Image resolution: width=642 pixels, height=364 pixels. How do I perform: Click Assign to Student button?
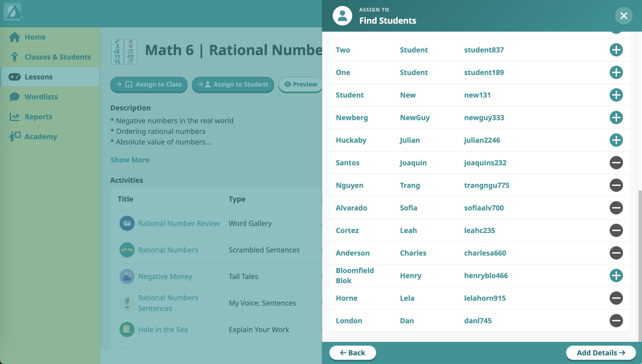pos(233,84)
